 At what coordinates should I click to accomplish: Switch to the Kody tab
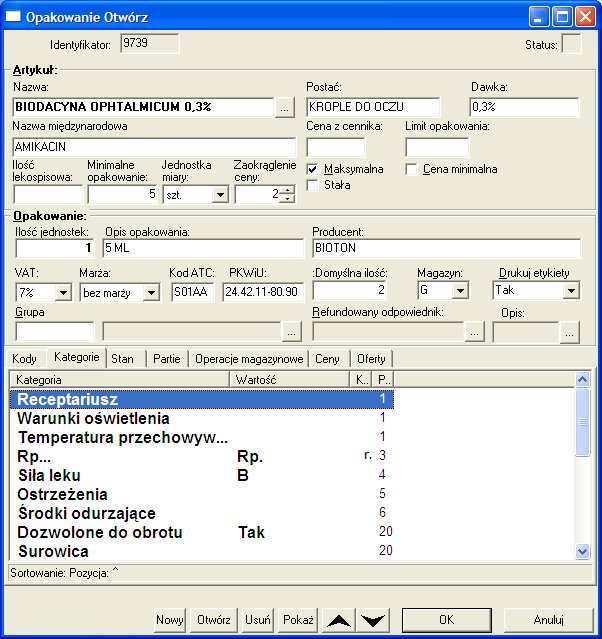[24, 359]
